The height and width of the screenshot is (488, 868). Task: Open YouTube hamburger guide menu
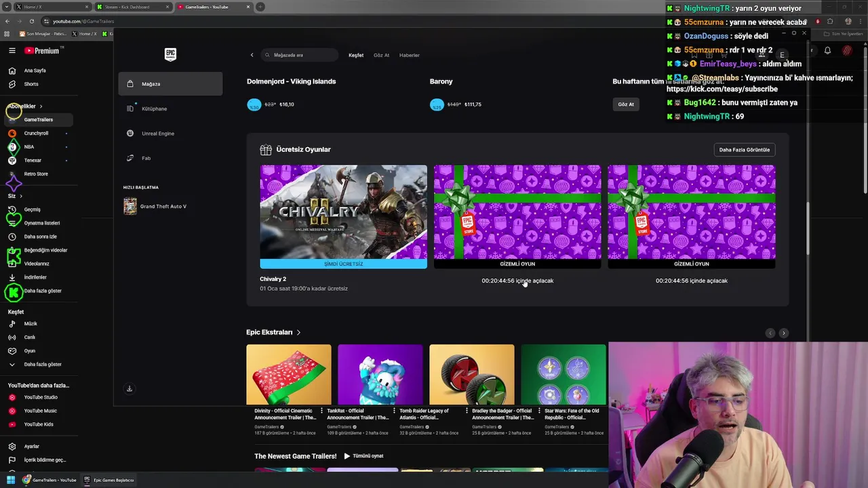[x=12, y=51]
